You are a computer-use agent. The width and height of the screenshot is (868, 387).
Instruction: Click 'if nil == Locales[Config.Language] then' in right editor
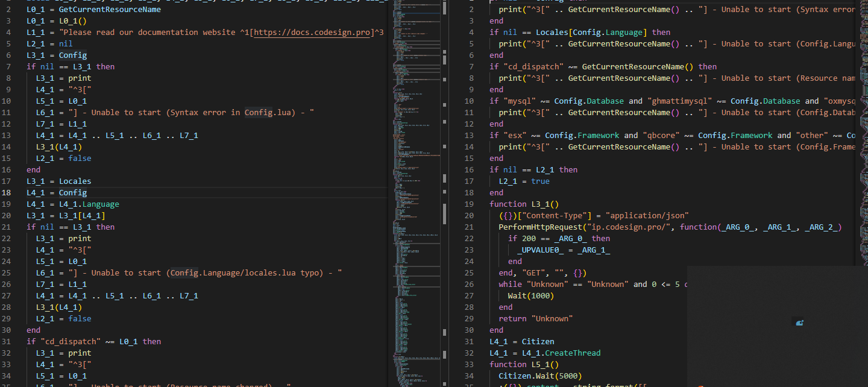point(580,32)
